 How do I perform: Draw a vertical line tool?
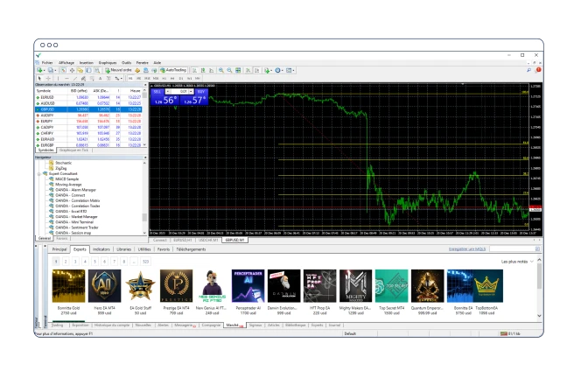pyautogui.click(x=58, y=79)
